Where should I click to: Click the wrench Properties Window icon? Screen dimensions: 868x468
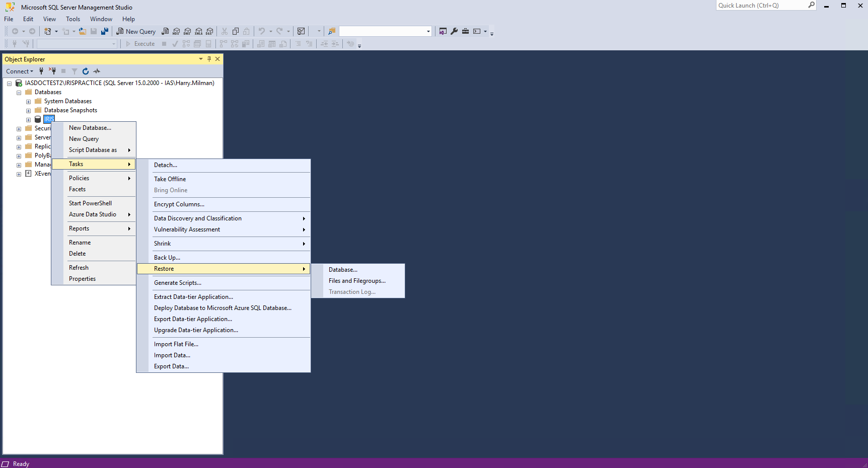point(454,31)
